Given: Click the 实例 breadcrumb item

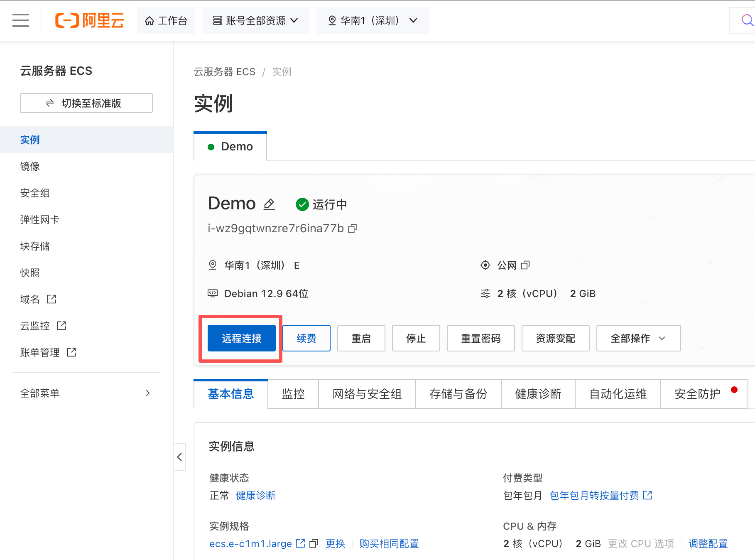Looking at the screenshot, I should [282, 72].
